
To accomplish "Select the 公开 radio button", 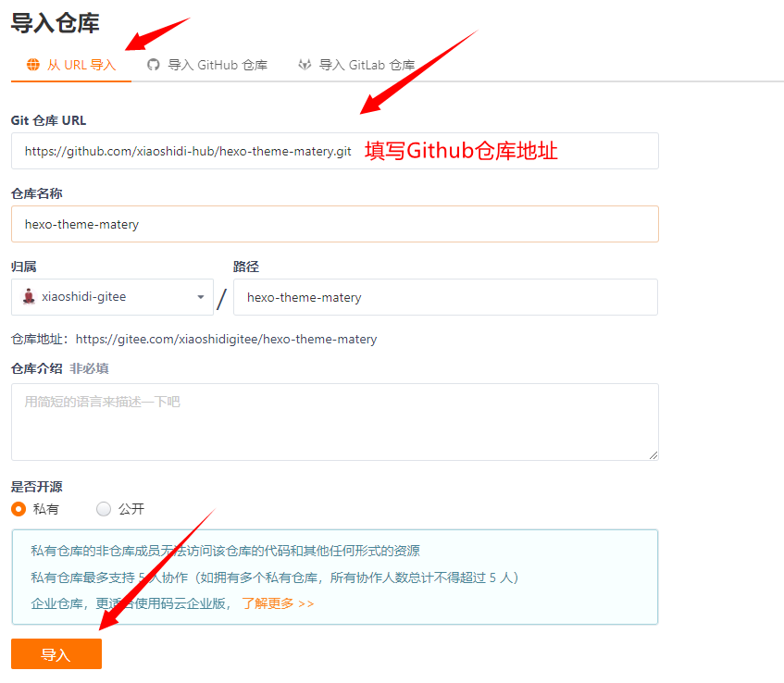I will click(104, 509).
